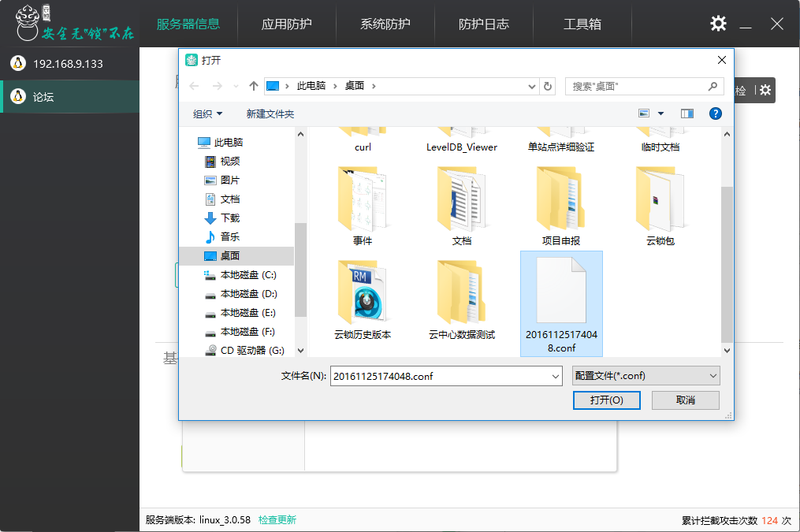Open the 配置文件(*.conf) file type dropdown
The image size is (800, 532).
(646, 376)
